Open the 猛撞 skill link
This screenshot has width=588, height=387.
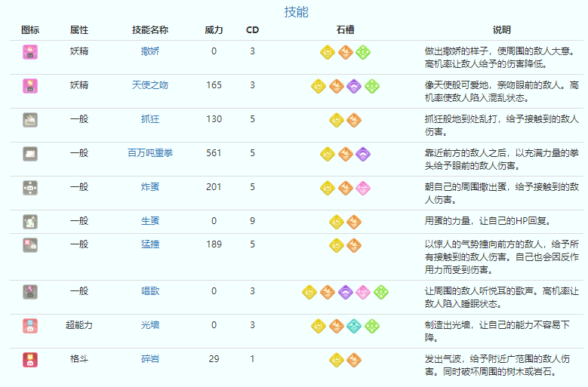point(149,244)
